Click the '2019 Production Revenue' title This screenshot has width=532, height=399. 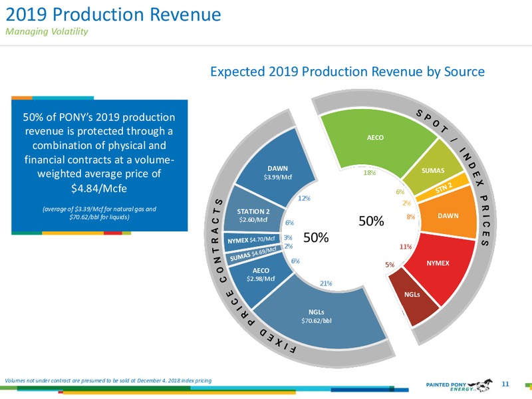pos(113,15)
